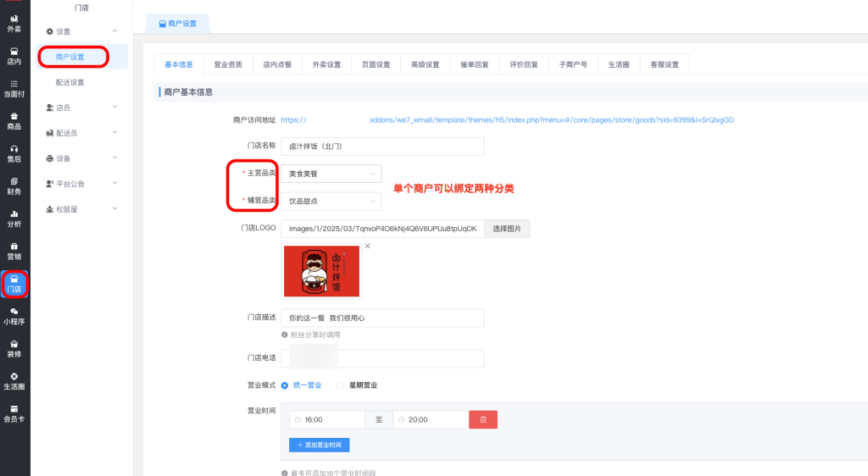868x476 pixels.
Task: Open the 店内 in-store sidebar icon
Action: click(14, 56)
